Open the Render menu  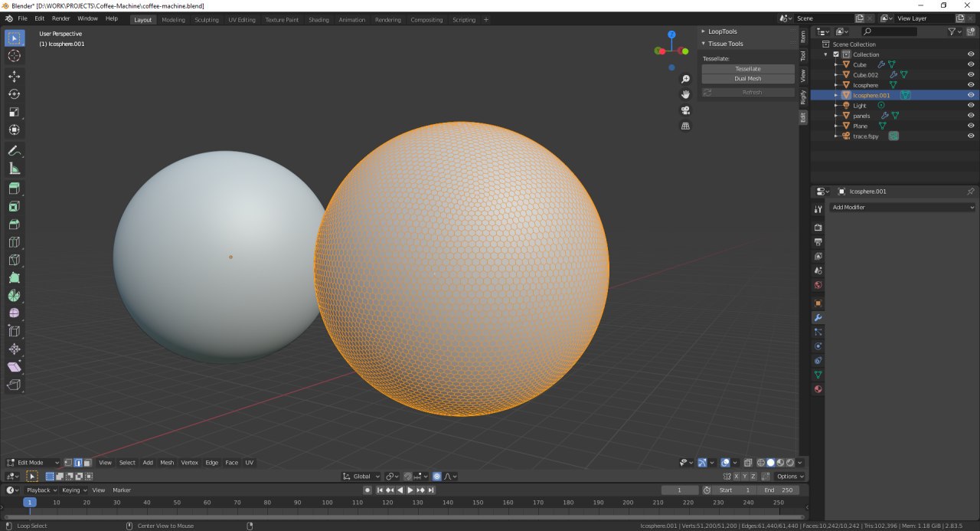[x=60, y=18]
